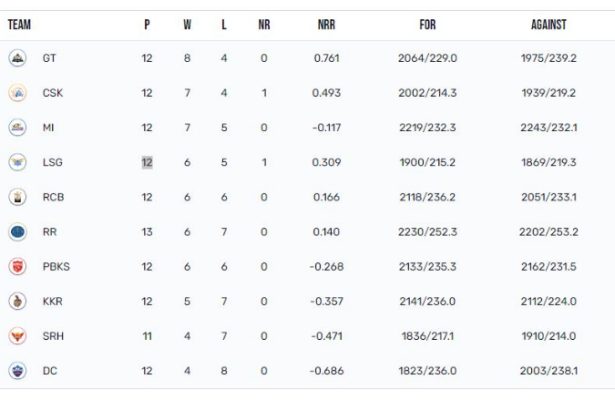615x410 pixels.
Task: Click the W wins column header
Action: (x=187, y=25)
